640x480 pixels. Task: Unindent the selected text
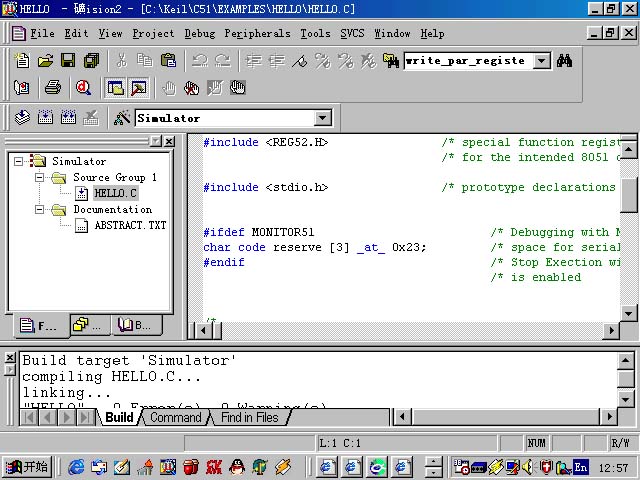coord(277,61)
